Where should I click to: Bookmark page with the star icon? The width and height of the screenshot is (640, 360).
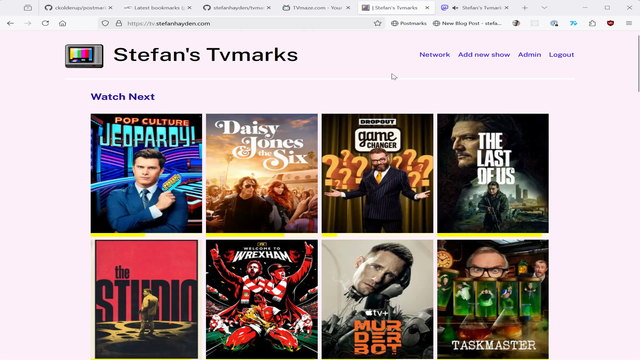point(378,23)
